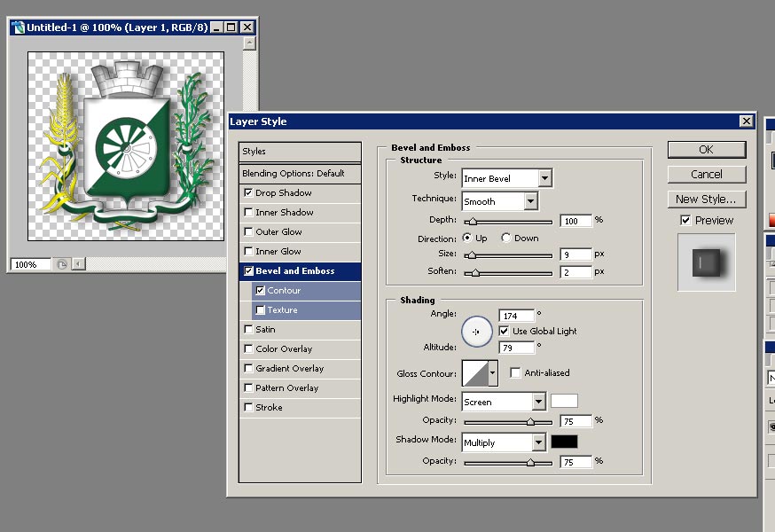This screenshot has height=532, width=775.
Task: Enable Anti-aliased gloss contour option
Action: (515, 373)
